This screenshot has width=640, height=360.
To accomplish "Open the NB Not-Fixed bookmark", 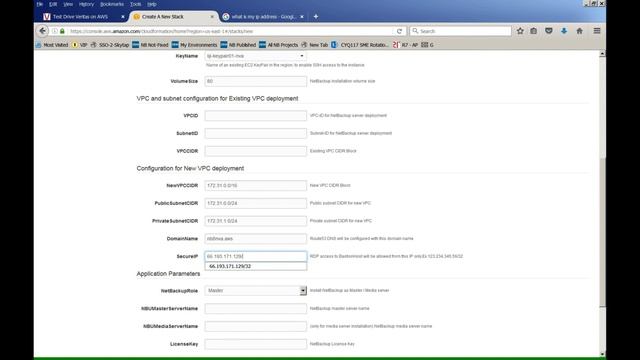I will click(150, 45).
